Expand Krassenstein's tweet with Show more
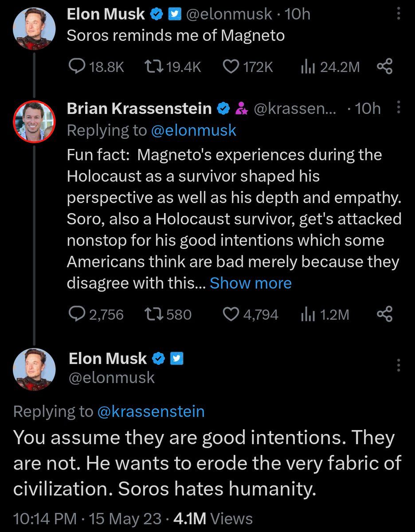Screen dimensions: 415x532 click(x=251, y=283)
